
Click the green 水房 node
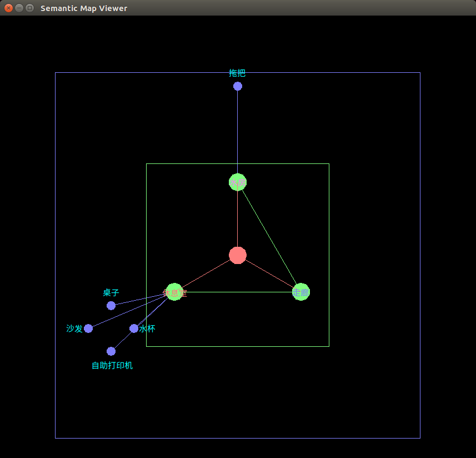[x=238, y=182]
